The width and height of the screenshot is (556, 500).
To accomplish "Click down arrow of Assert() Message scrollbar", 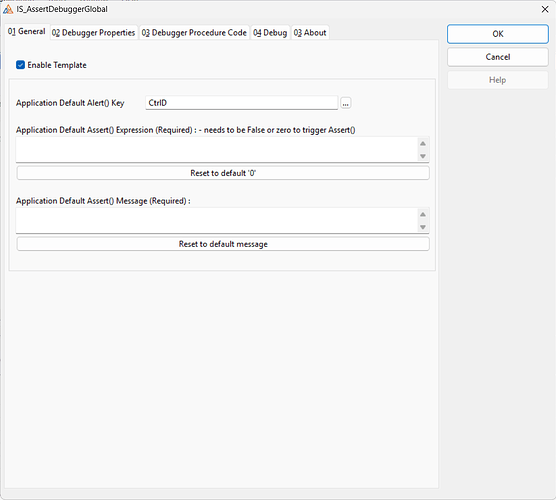I will [x=423, y=227].
